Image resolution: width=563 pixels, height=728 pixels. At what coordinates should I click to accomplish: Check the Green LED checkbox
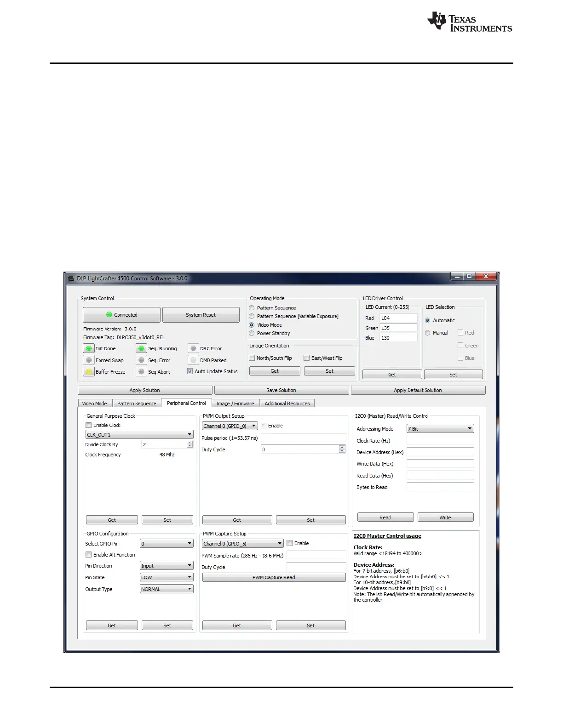pyautogui.click(x=460, y=345)
